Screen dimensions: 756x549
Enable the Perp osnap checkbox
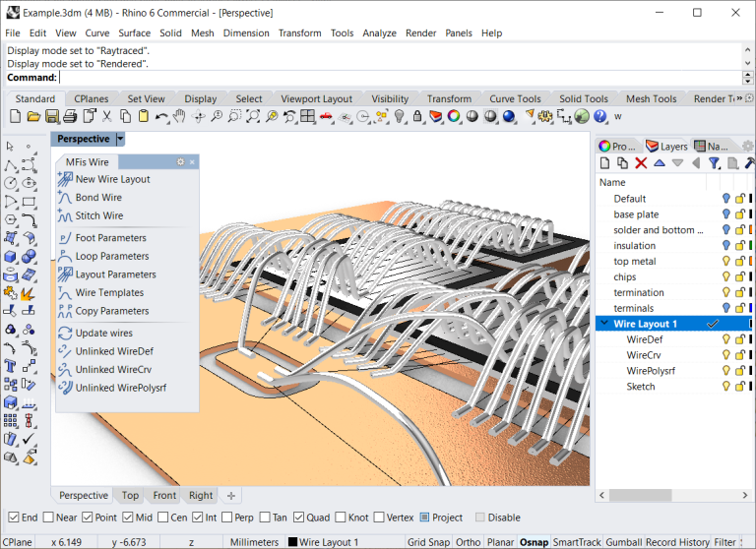click(227, 518)
